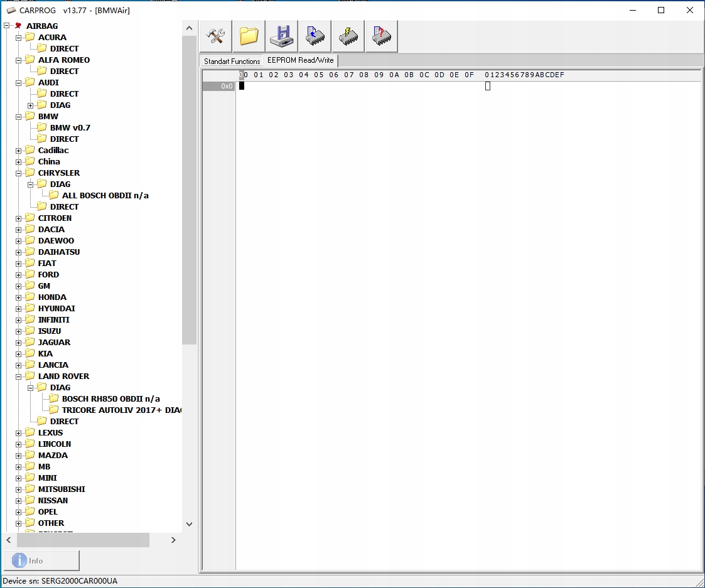The height and width of the screenshot is (588, 705).
Task: Open the tools settings (hammer and wrench) icon
Action: pos(216,36)
